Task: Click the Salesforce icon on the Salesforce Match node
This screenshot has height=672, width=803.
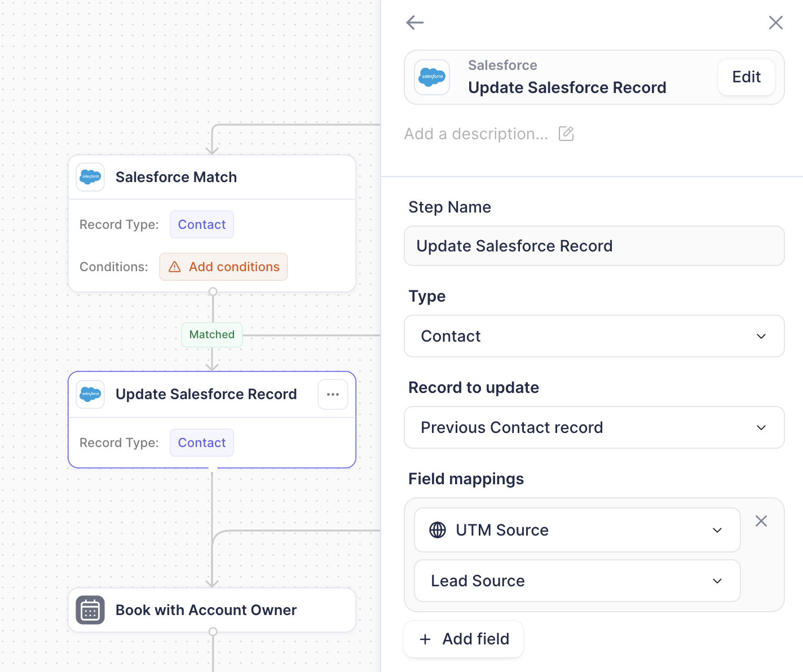Action: [90, 177]
